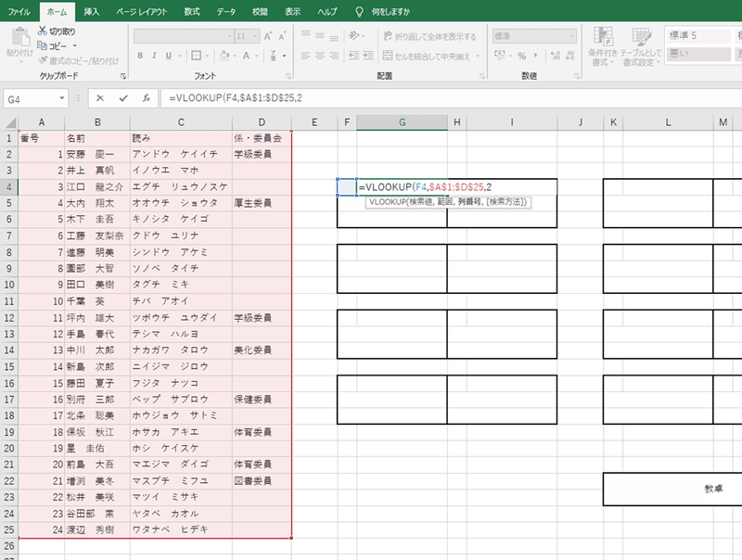Click the Decrease Decimal icon
Screen dimensions: 742x560
coord(569,56)
